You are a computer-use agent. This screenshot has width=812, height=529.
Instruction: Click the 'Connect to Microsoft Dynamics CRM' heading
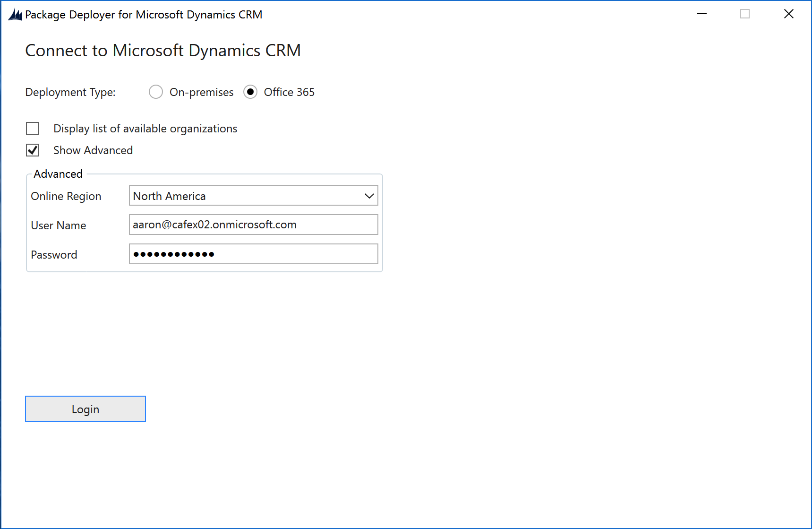163,51
